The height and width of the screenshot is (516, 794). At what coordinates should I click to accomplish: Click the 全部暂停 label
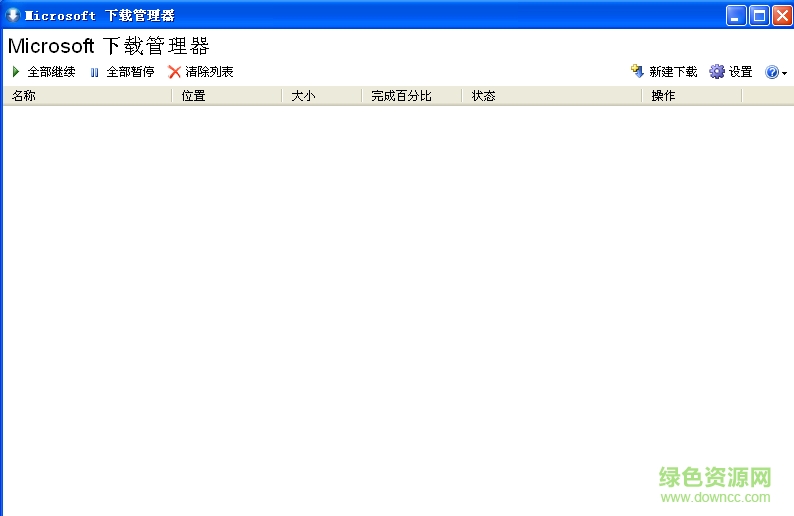click(x=130, y=72)
